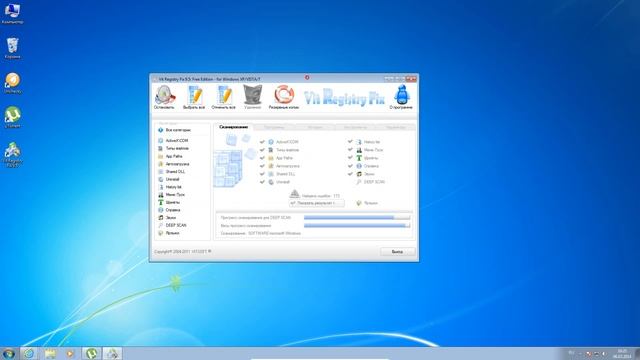Image resolution: width=640 pixels, height=360 pixels.
Task: Stop scanning with the Остановить toolbar icon
Action: [164, 97]
